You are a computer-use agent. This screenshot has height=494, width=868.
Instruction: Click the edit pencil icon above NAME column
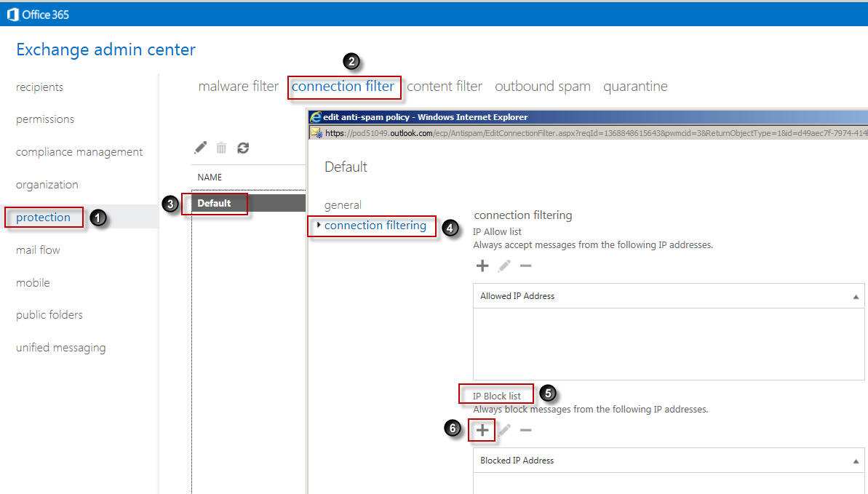pos(200,148)
